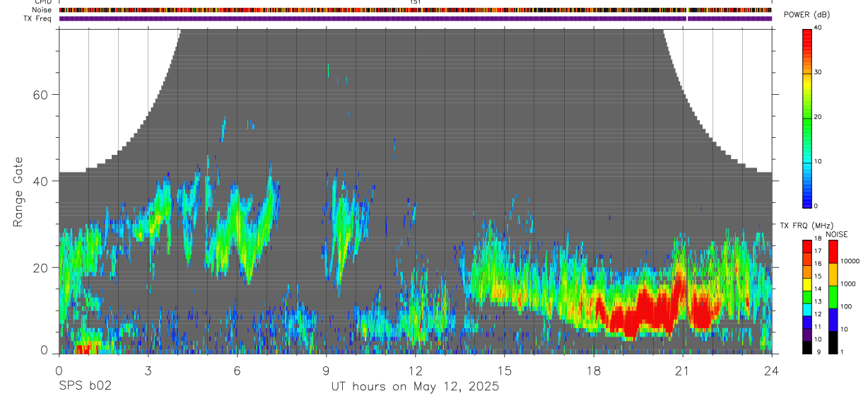Screen dimensions: 868x401
Task: Click the Noise strip at the top of the plot
Action: pyautogui.click(x=416, y=11)
